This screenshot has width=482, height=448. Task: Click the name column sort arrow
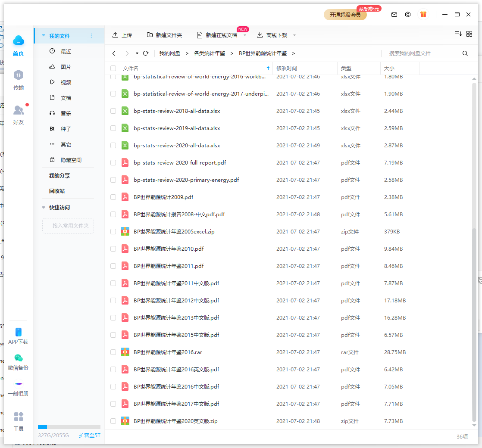268,68
